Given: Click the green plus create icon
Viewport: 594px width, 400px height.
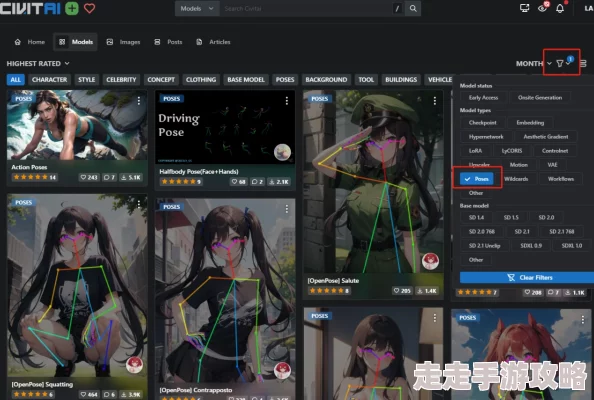Looking at the screenshot, I should click(x=72, y=8).
